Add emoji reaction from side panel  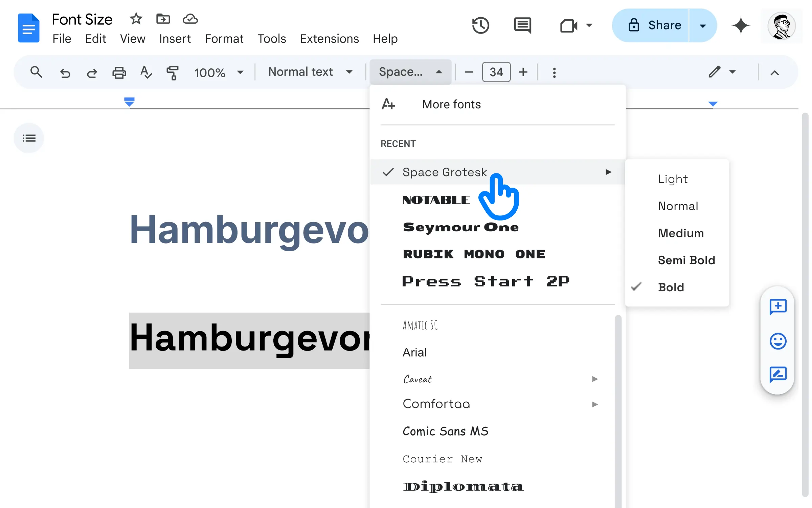click(x=778, y=341)
